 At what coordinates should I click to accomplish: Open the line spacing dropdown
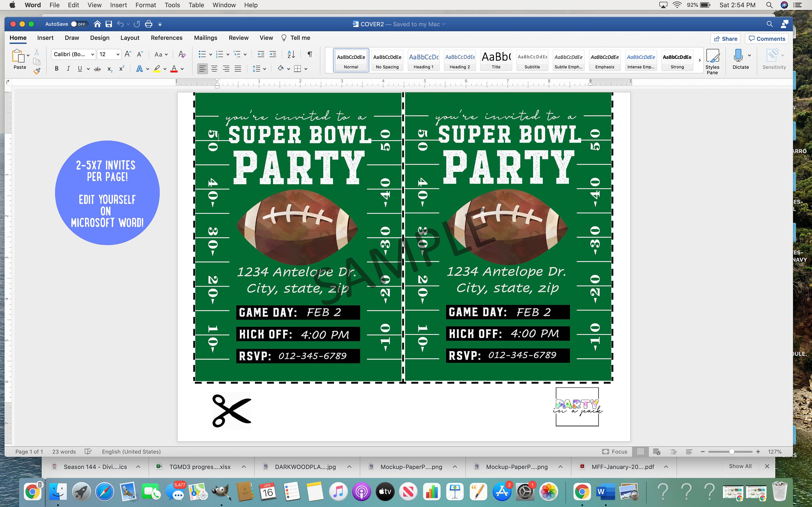(258, 68)
